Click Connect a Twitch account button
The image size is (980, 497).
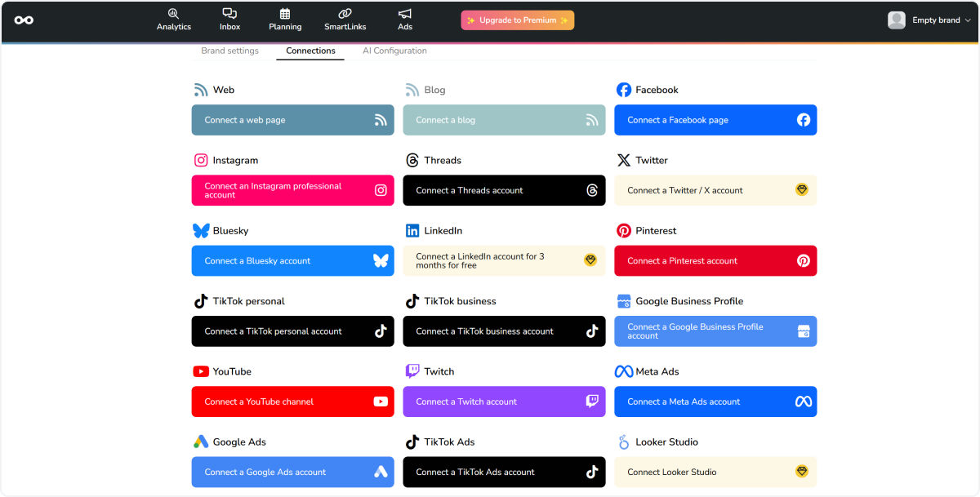(505, 402)
